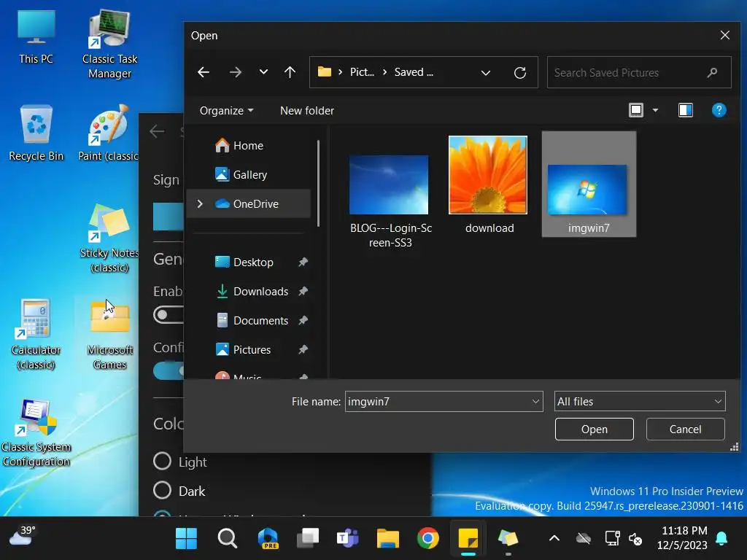Click the pin icon next to Pictures
The width and height of the screenshot is (747, 560).
(303, 349)
